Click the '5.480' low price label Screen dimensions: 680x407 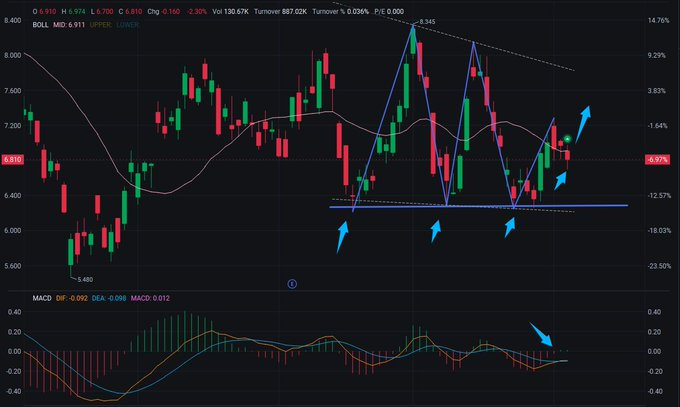(85, 279)
